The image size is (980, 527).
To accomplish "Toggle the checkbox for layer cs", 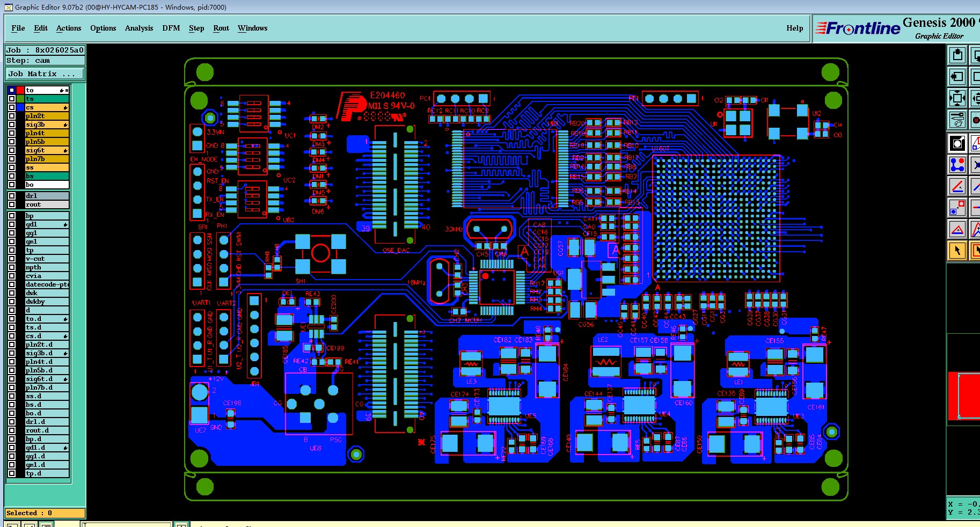I will point(12,107).
